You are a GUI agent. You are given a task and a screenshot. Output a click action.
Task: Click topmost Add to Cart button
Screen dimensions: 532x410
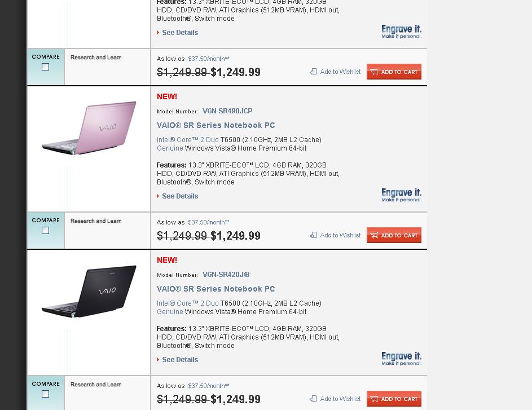pyautogui.click(x=394, y=72)
